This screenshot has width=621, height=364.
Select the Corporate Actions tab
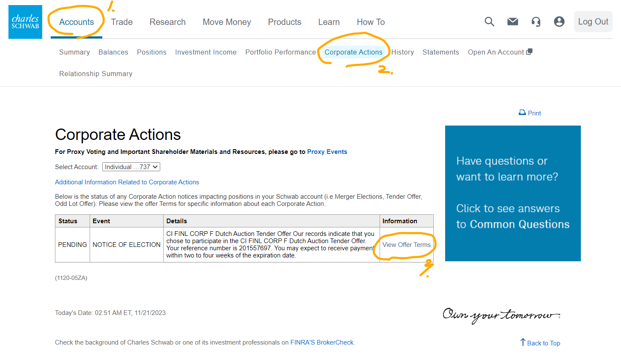[x=353, y=52]
